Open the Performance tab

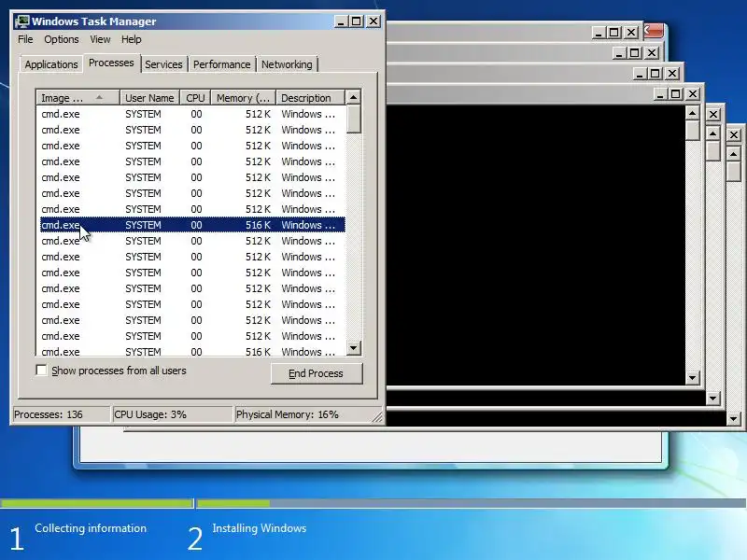(221, 64)
